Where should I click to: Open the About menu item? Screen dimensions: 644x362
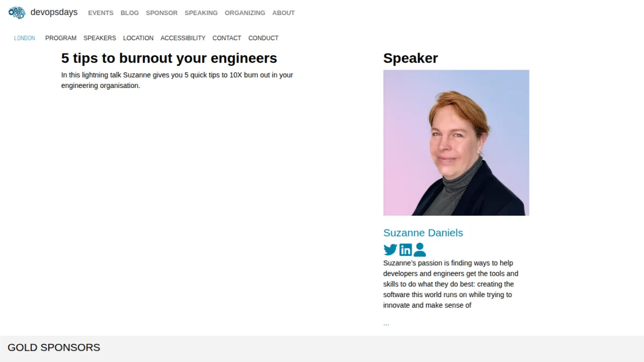click(283, 13)
